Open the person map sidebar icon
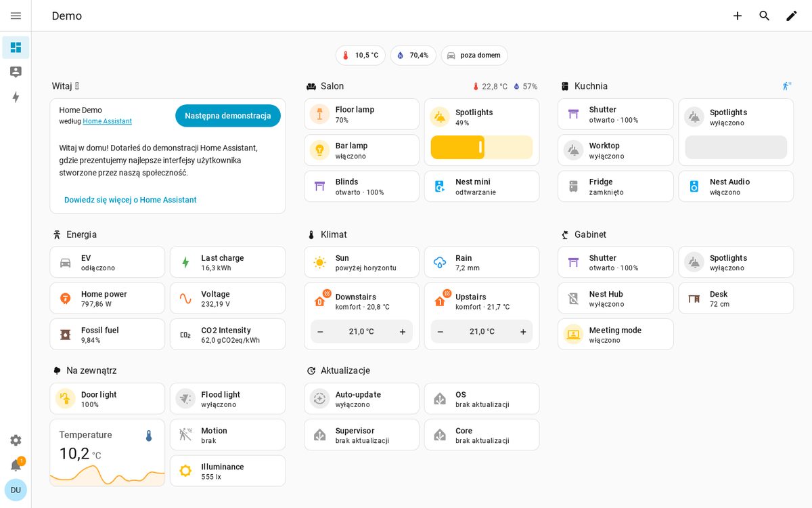 click(x=16, y=72)
